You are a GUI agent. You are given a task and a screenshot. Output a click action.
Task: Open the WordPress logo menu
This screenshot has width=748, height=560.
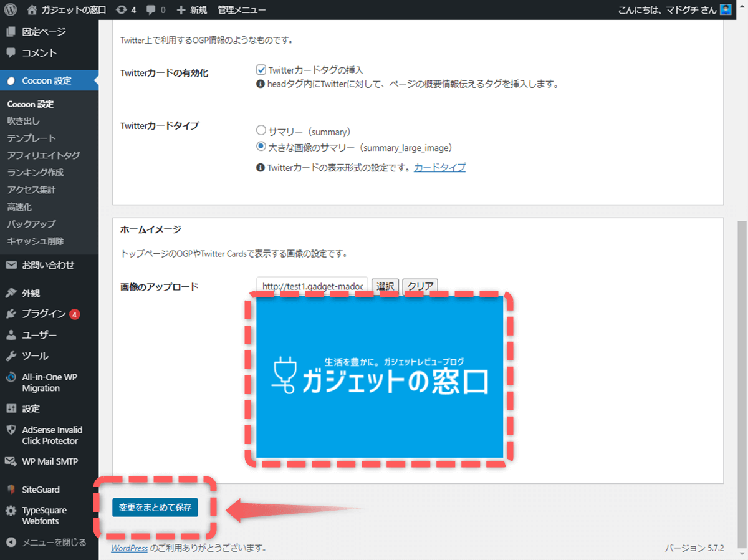pos(12,10)
